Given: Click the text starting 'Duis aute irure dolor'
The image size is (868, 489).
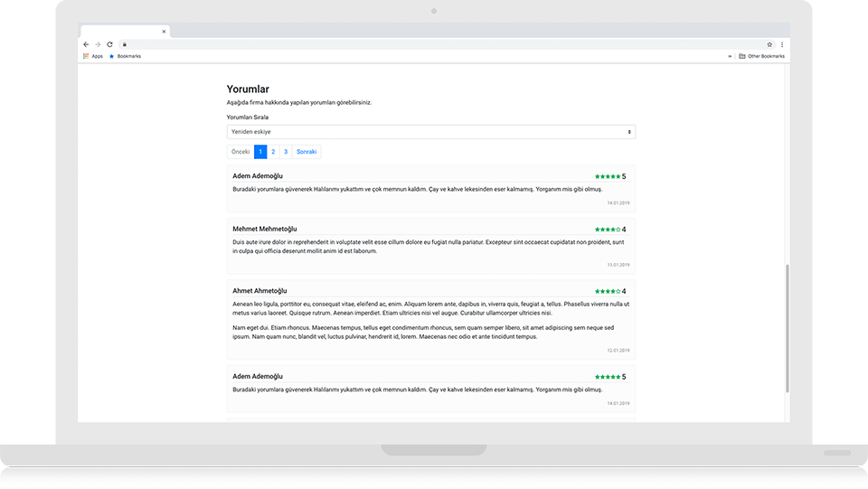Looking at the screenshot, I should 428,247.
